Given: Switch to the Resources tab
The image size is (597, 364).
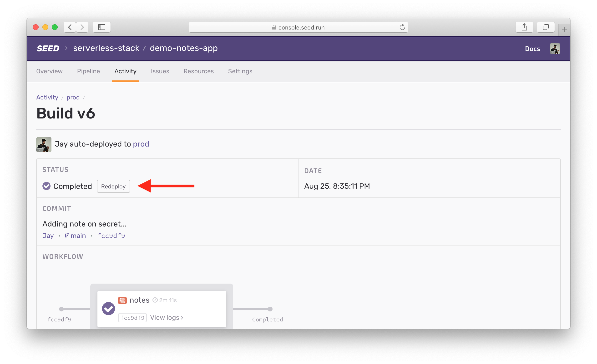Looking at the screenshot, I should click(x=198, y=71).
